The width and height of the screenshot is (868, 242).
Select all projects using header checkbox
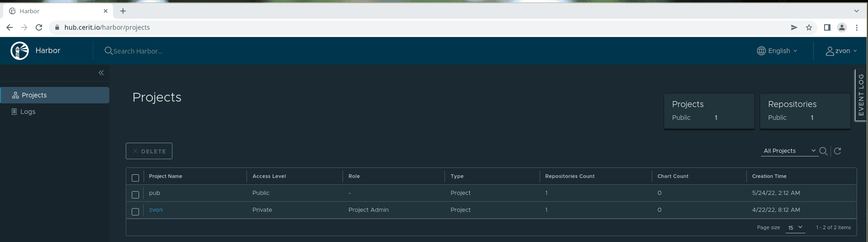pyautogui.click(x=135, y=178)
